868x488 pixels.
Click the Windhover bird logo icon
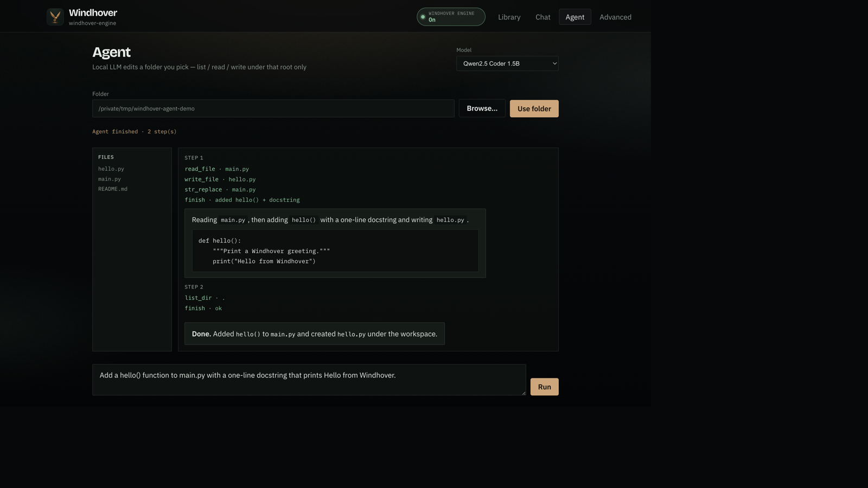coord(55,17)
